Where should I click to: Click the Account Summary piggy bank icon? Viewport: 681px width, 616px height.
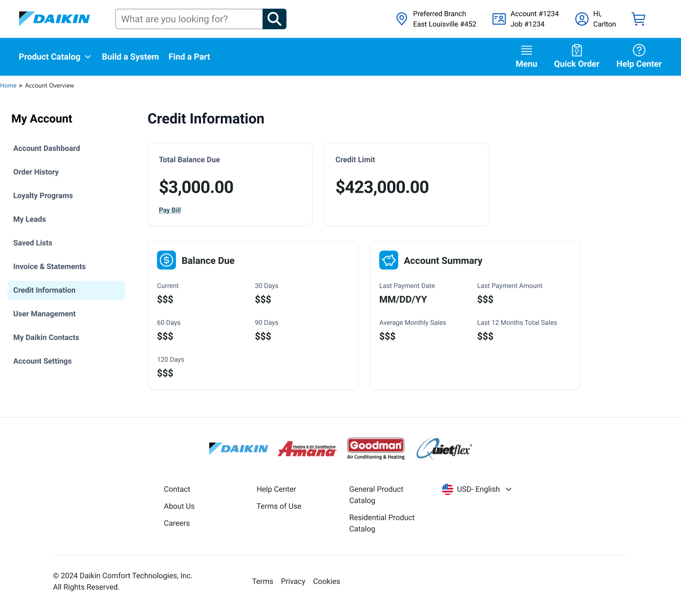click(x=389, y=260)
